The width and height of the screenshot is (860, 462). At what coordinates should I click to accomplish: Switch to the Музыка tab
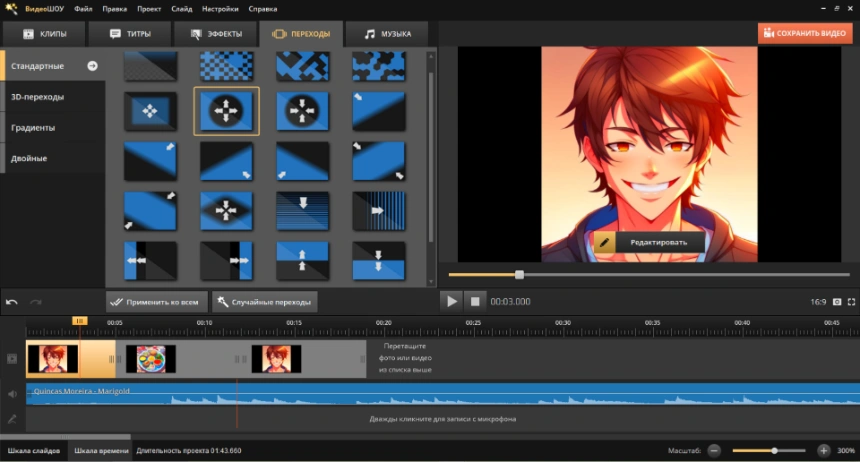click(388, 34)
